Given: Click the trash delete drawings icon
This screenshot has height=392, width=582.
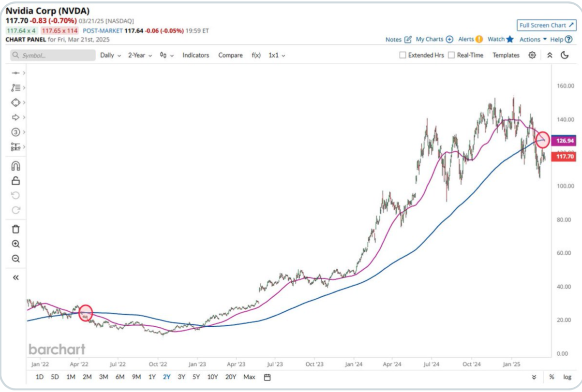Looking at the screenshot, I should (15, 229).
